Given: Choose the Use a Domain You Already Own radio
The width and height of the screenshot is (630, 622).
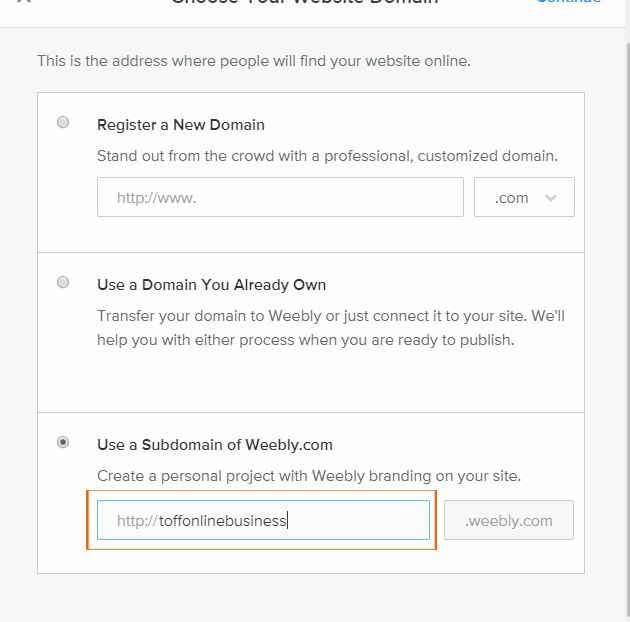Looking at the screenshot, I should [x=63, y=283].
